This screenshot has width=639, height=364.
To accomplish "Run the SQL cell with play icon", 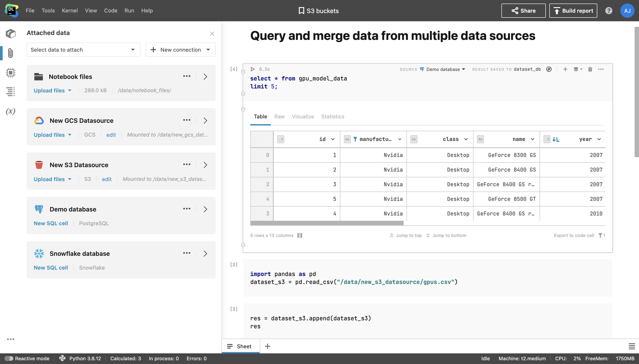I will pos(252,69).
